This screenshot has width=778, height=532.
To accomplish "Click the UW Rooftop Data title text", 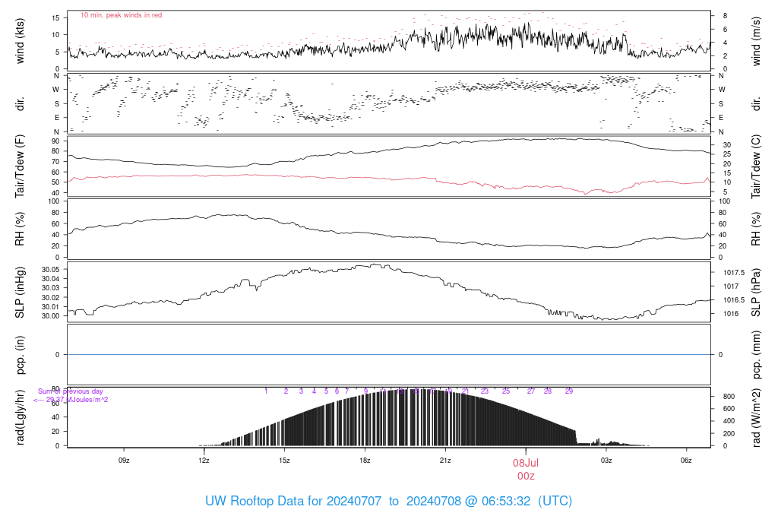I will click(388, 501).
